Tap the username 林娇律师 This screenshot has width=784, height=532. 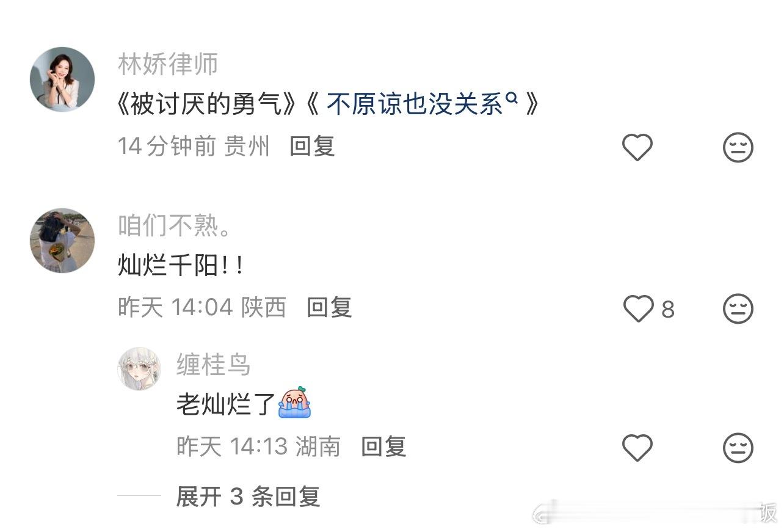point(168,65)
